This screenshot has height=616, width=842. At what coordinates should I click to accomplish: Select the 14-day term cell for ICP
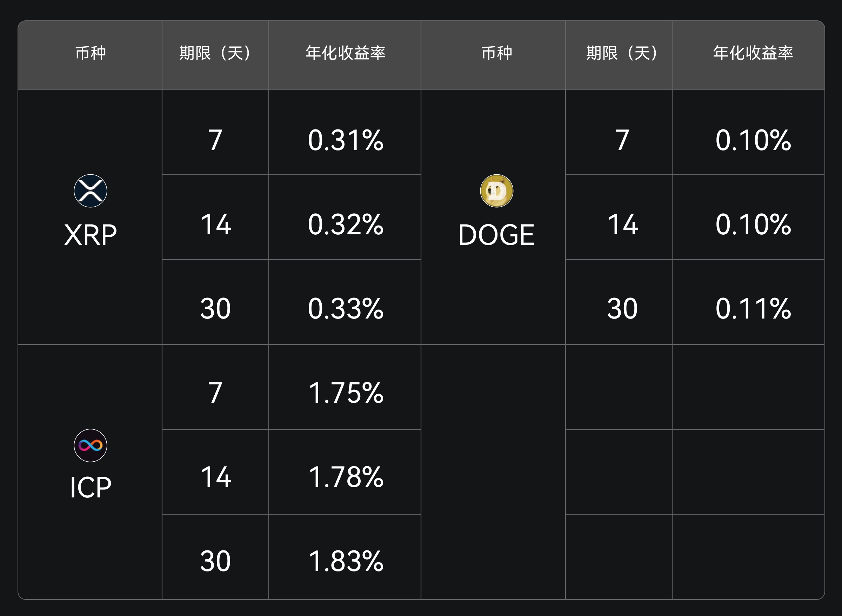coord(215,477)
